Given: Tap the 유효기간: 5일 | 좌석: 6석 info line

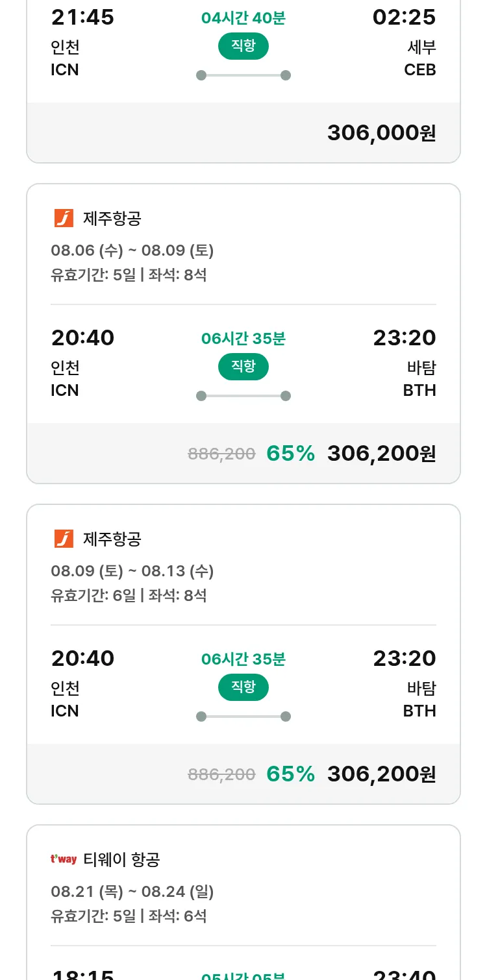Looking at the screenshot, I should (x=129, y=916).
